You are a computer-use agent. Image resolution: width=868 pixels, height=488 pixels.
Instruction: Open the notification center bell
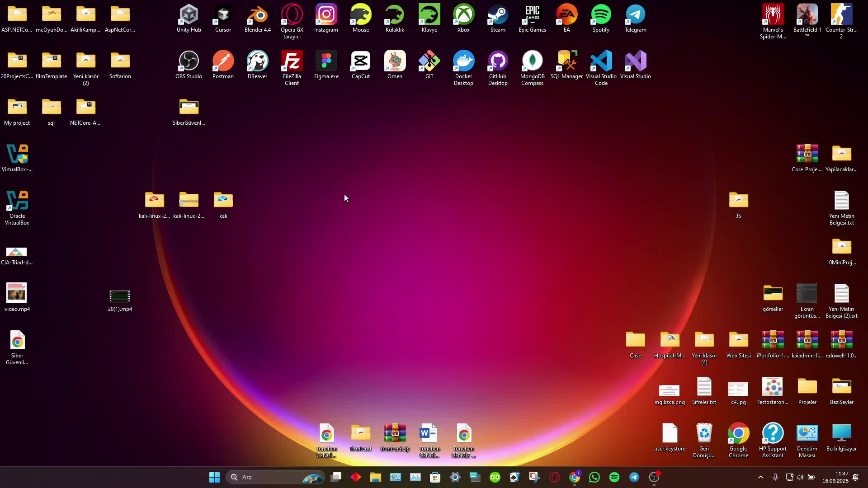[x=856, y=477]
